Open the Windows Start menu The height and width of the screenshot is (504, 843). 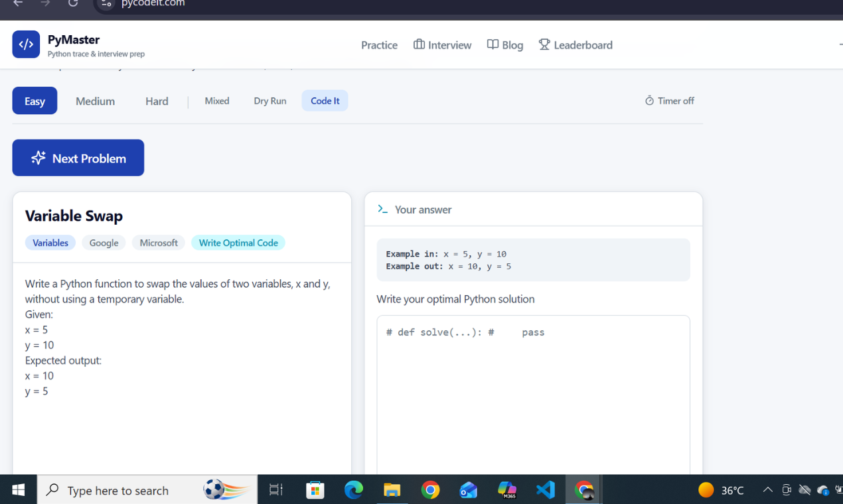pos(18,490)
